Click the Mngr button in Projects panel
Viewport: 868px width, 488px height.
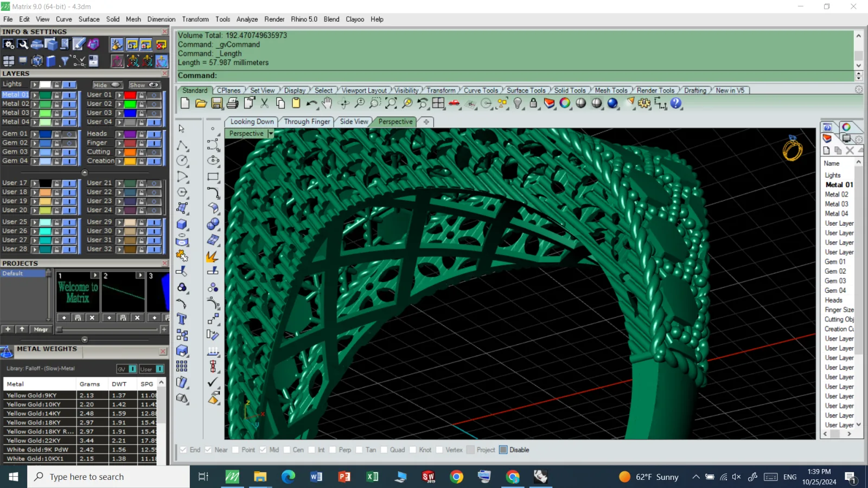41,329
